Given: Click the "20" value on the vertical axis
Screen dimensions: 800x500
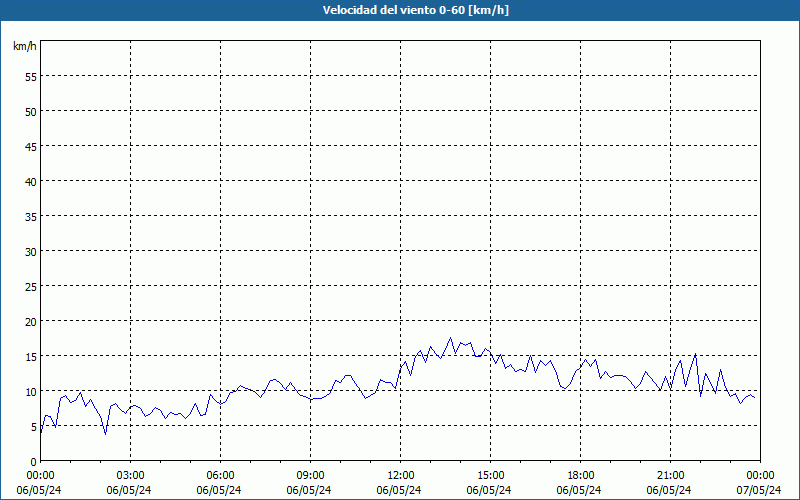Looking at the screenshot, I should [x=31, y=321].
